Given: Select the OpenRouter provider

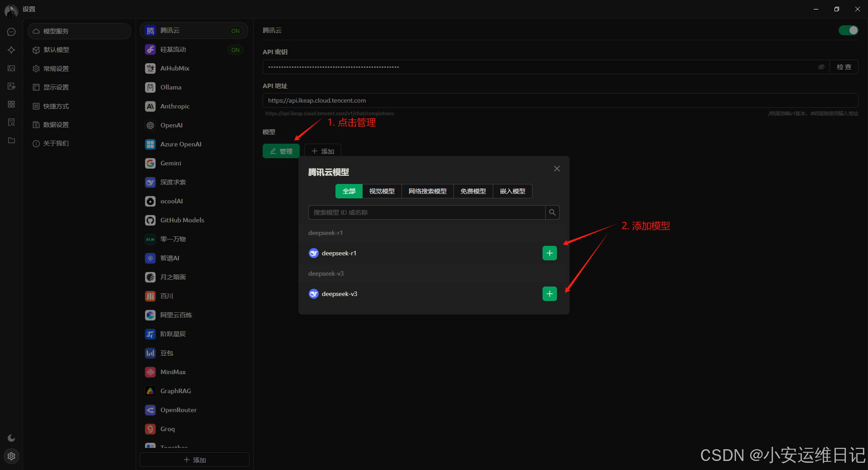Looking at the screenshot, I should [x=193, y=410].
